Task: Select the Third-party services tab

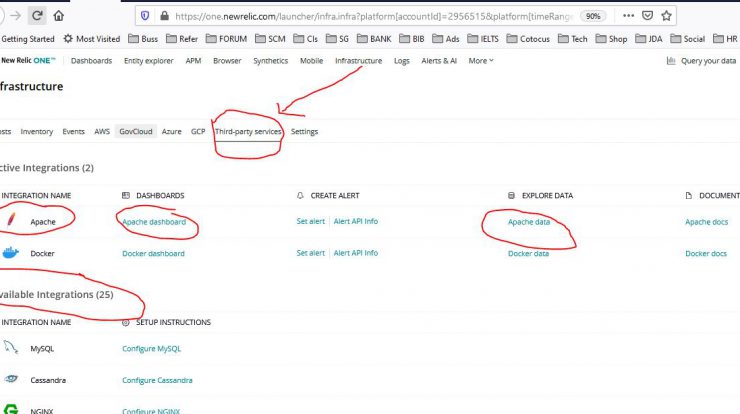Action: click(x=248, y=131)
